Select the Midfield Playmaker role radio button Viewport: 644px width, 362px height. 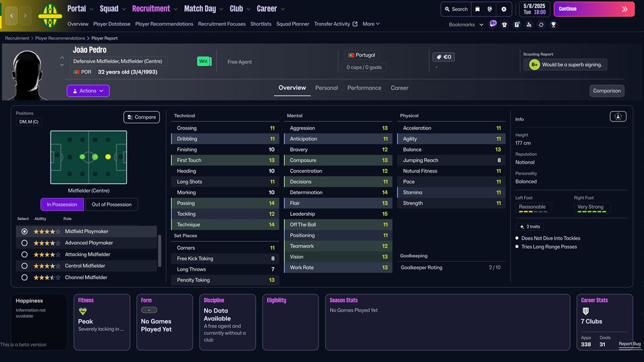tap(23, 230)
